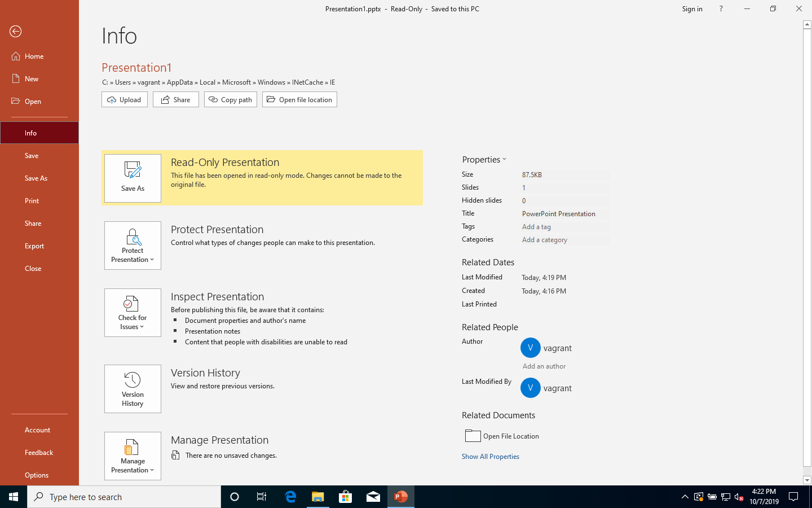Select Export in the left sidebar
Screen dimensions: 812x508
coord(34,246)
